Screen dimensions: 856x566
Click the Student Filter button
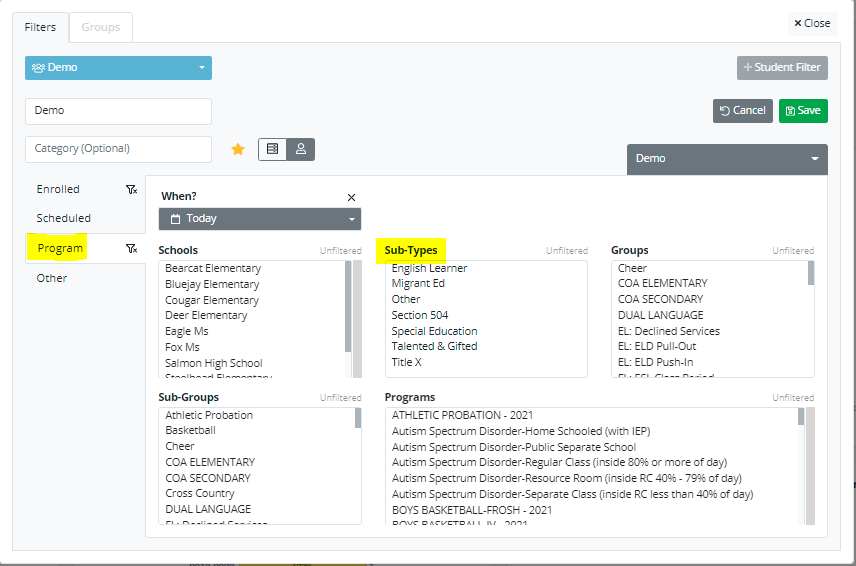click(782, 68)
